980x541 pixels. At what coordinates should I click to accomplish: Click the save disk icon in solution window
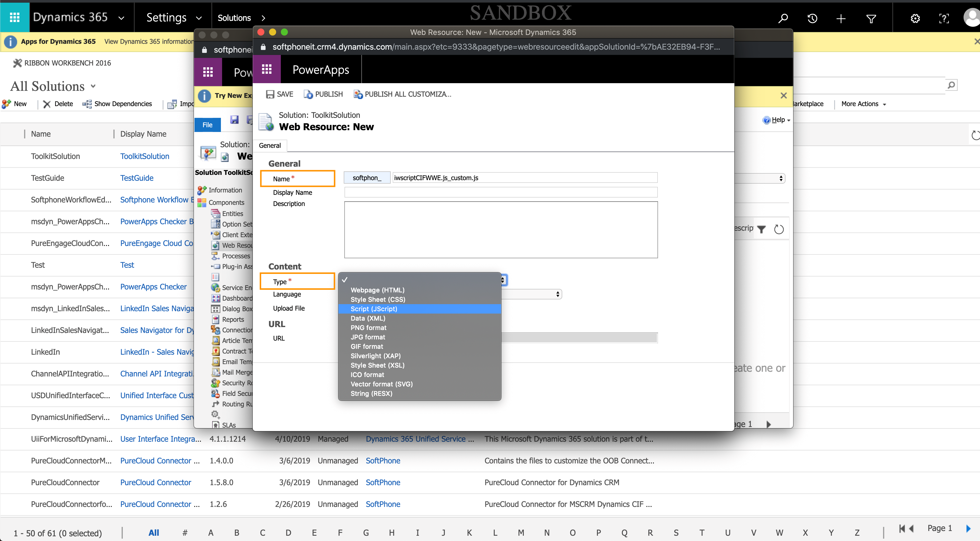point(234,120)
